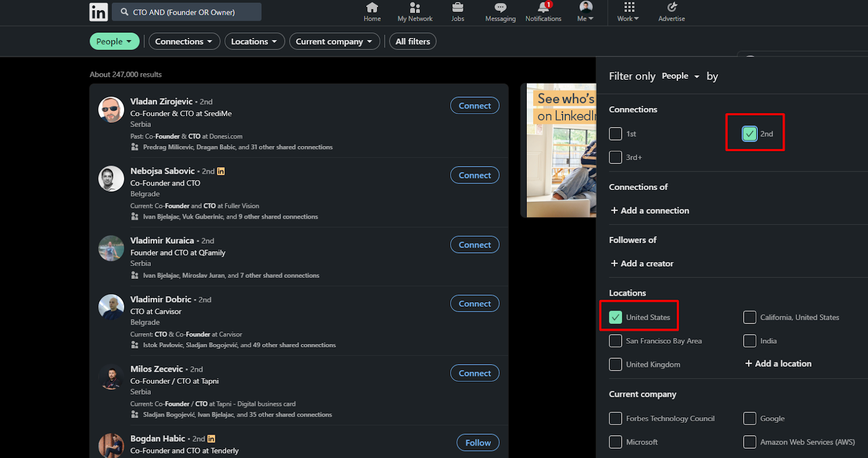Connect with Vladimir Dobric
Viewport: 868px width, 458px height.
click(475, 304)
